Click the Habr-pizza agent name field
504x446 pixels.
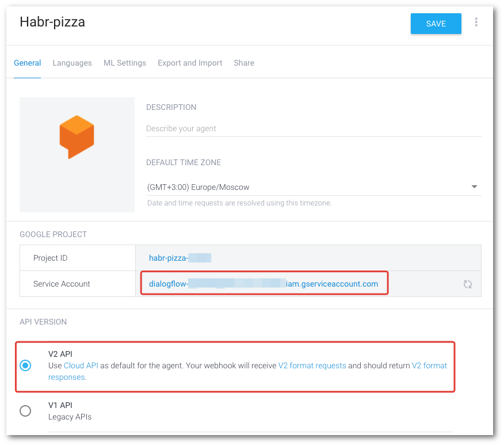52,22
